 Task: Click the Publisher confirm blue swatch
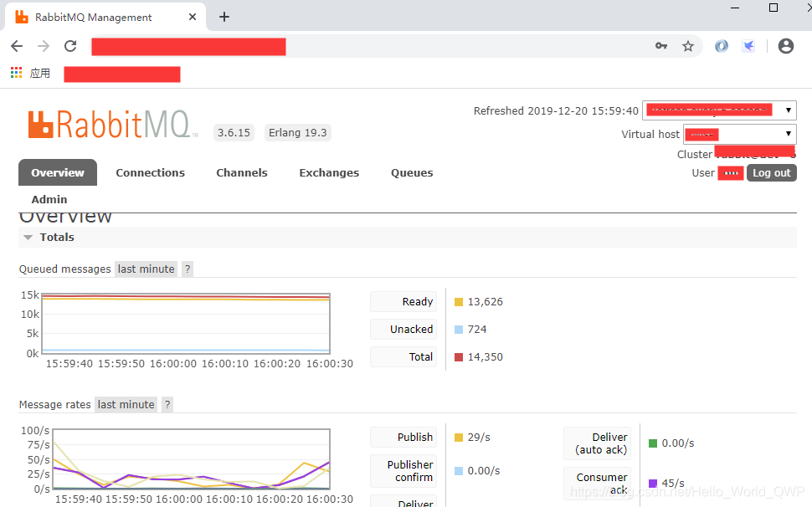point(458,471)
